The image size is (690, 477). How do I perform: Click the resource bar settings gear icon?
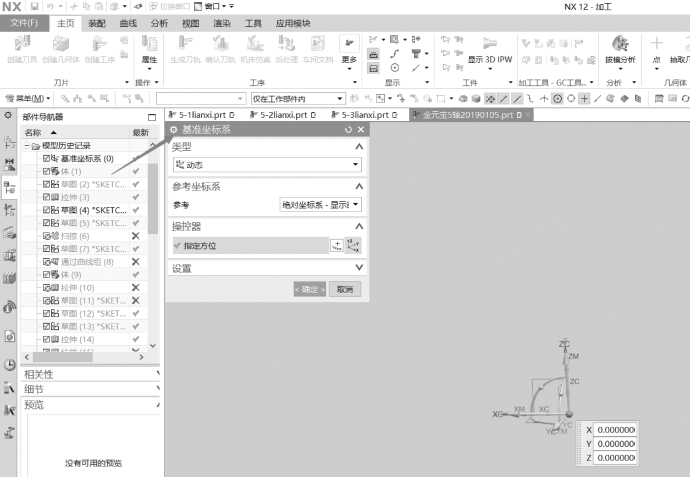click(x=8, y=115)
